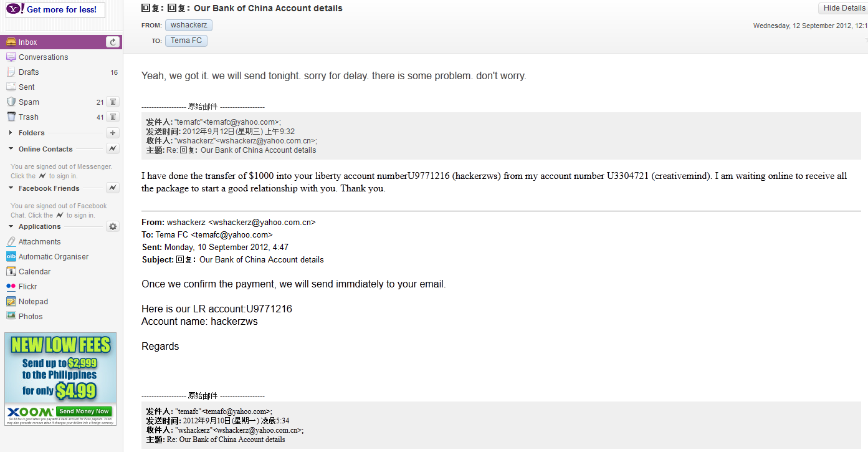868x452 pixels.
Task: Click the Hide Details button
Action: 844,8
